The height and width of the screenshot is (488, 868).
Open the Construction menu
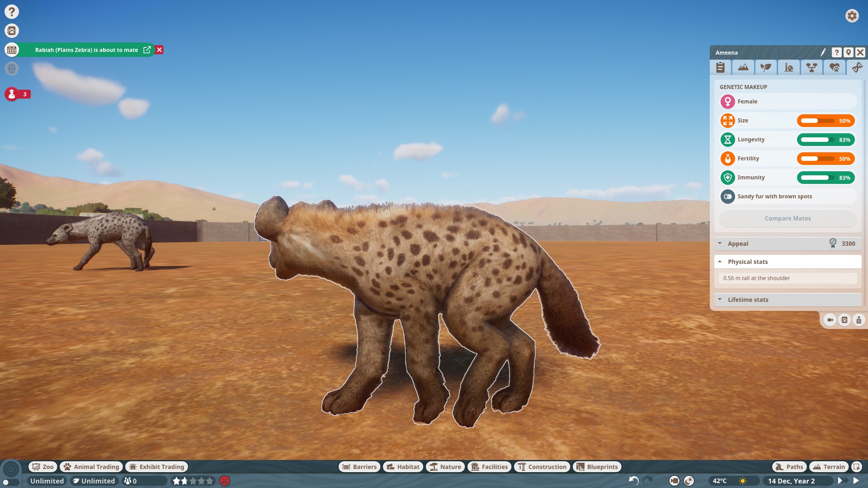point(542,467)
